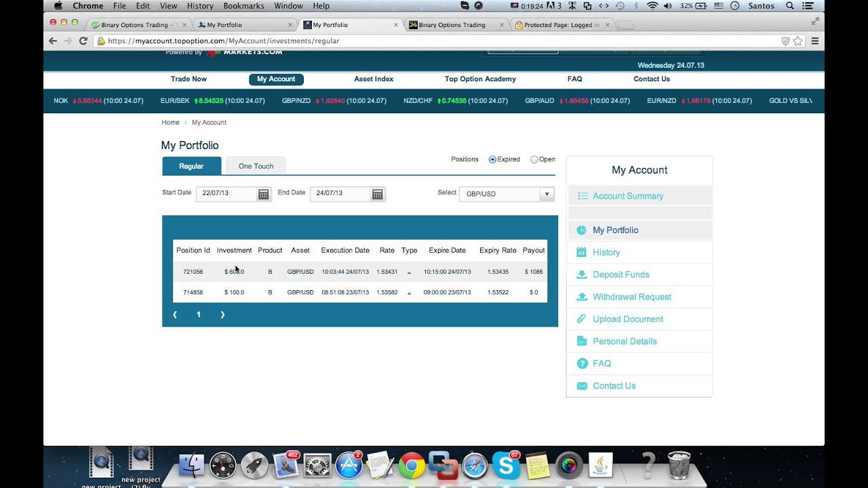Open the Start Date calendar picker
Image resolution: width=868 pixels, height=488 pixels.
(263, 195)
